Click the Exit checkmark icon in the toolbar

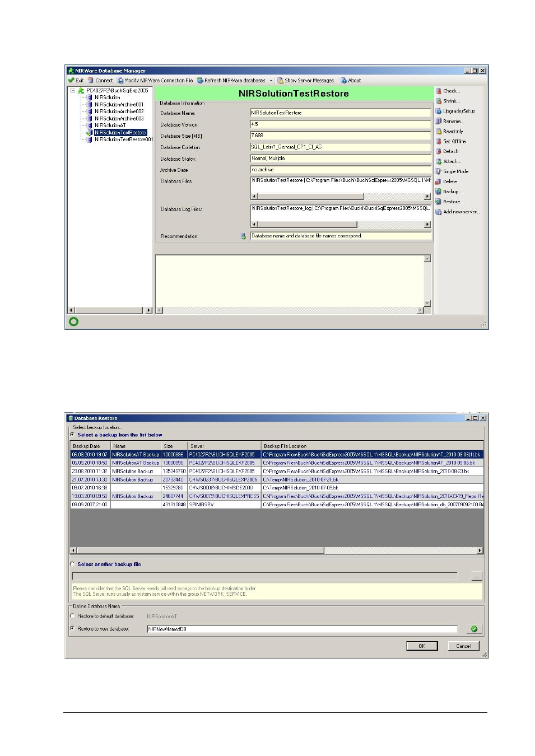click(x=71, y=81)
